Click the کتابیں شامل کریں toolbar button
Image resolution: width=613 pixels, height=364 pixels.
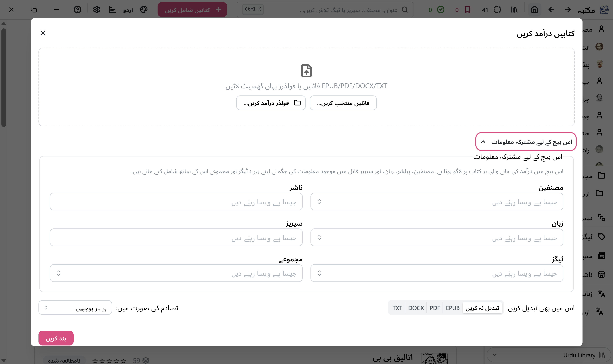(x=192, y=10)
